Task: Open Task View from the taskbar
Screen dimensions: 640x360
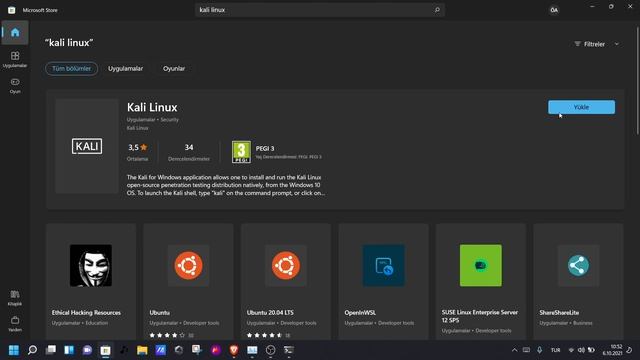Action: [51, 350]
